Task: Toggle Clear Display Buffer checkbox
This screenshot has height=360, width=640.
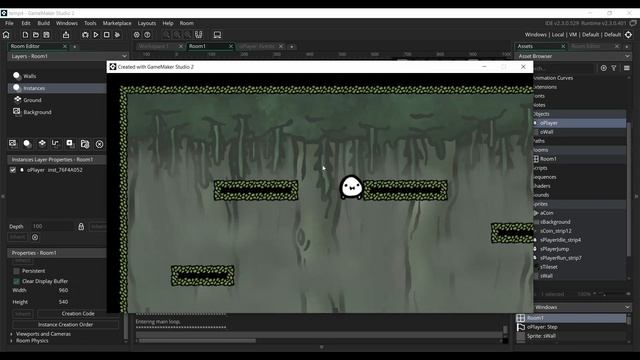Action: click(16, 281)
